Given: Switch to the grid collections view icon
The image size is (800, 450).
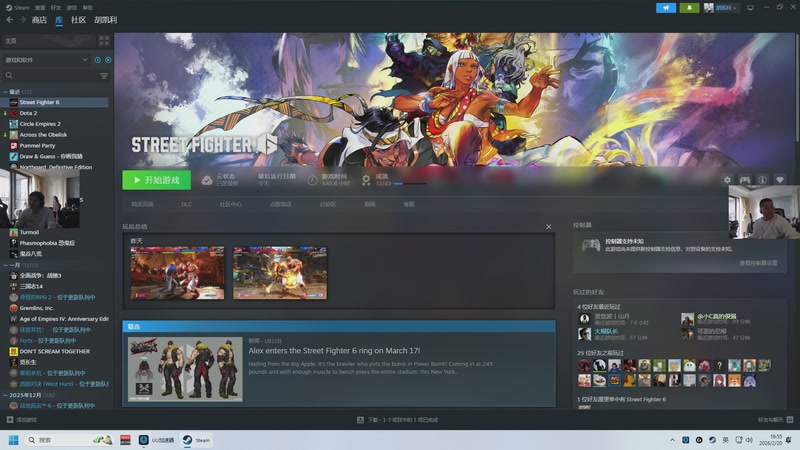Looking at the screenshot, I should pyautogui.click(x=104, y=40).
